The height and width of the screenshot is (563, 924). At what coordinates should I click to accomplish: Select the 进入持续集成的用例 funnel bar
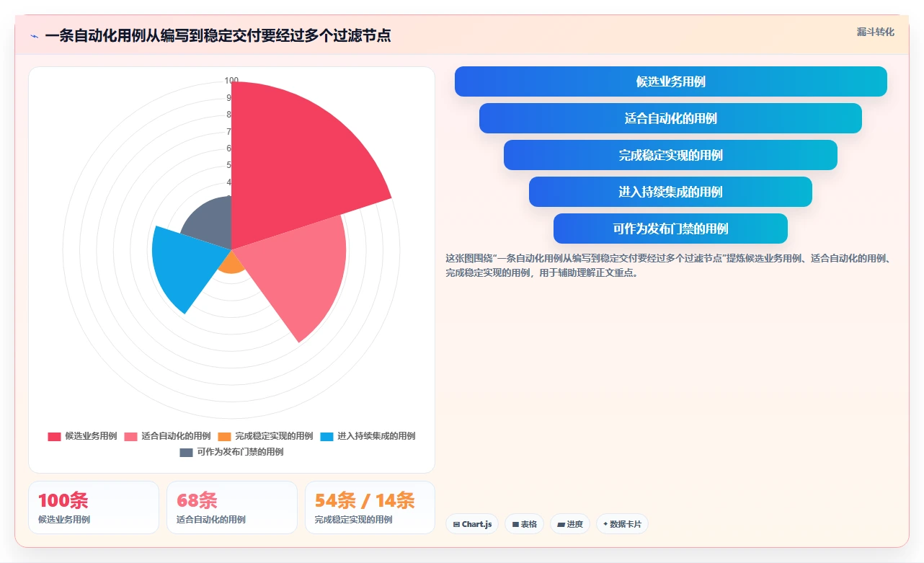[670, 192]
